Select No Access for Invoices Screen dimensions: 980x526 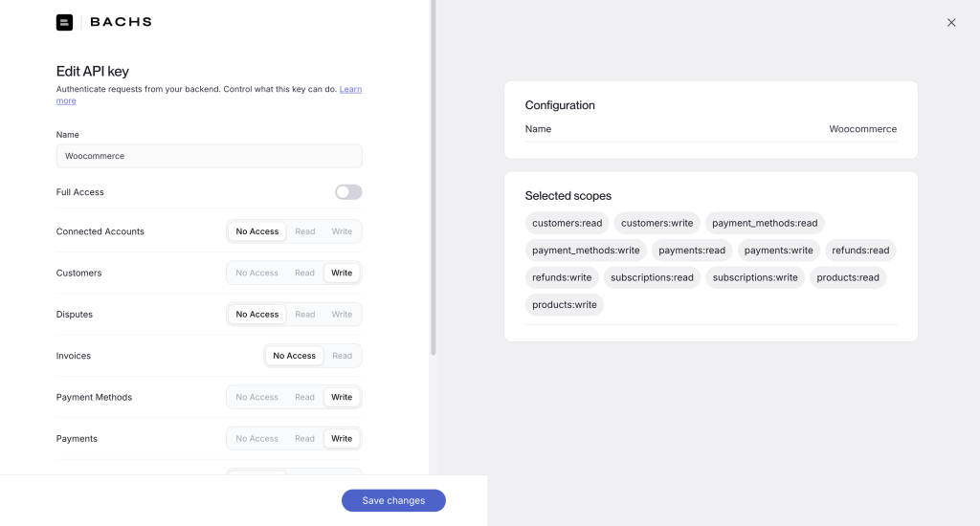pyautogui.click(x=295, y=356)
